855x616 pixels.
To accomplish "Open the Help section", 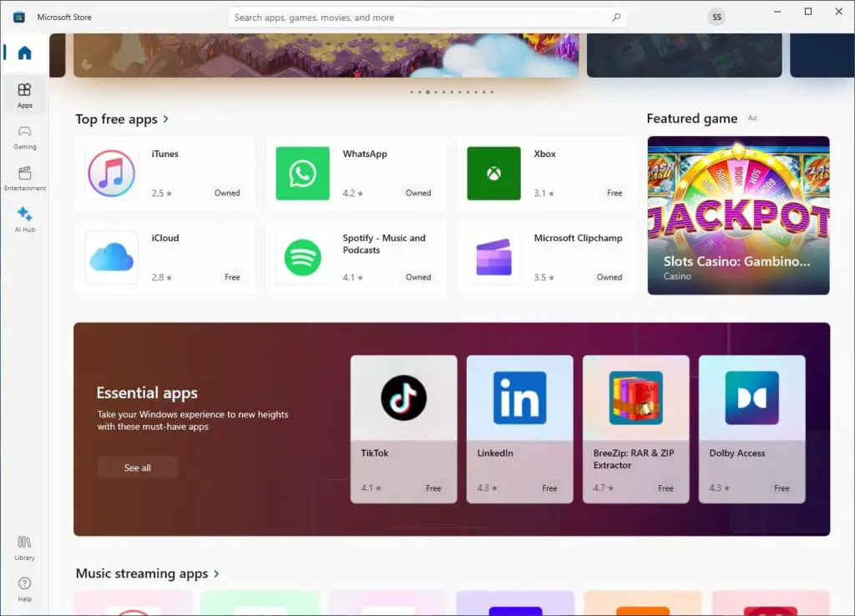I will point(24,588).
